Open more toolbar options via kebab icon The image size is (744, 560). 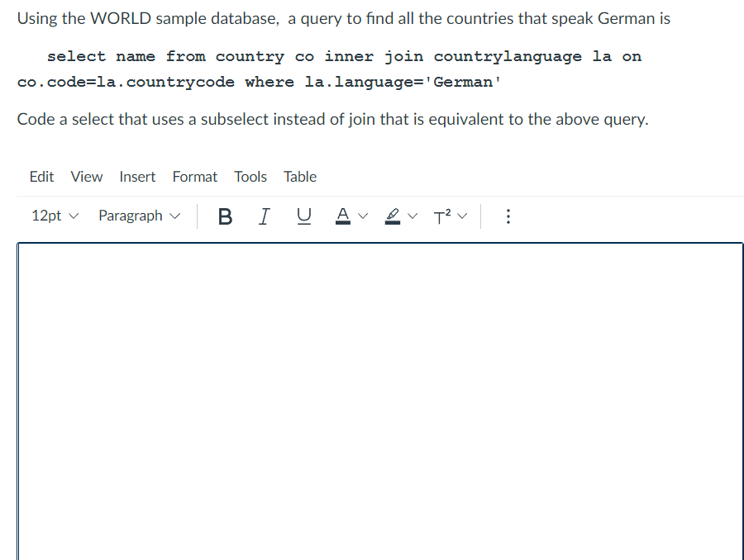(508, 216)
